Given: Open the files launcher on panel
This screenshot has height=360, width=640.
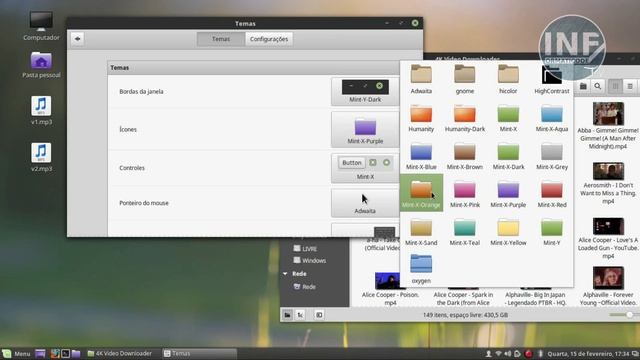Looking at the screenshot, I should click(x=76, y=353).
